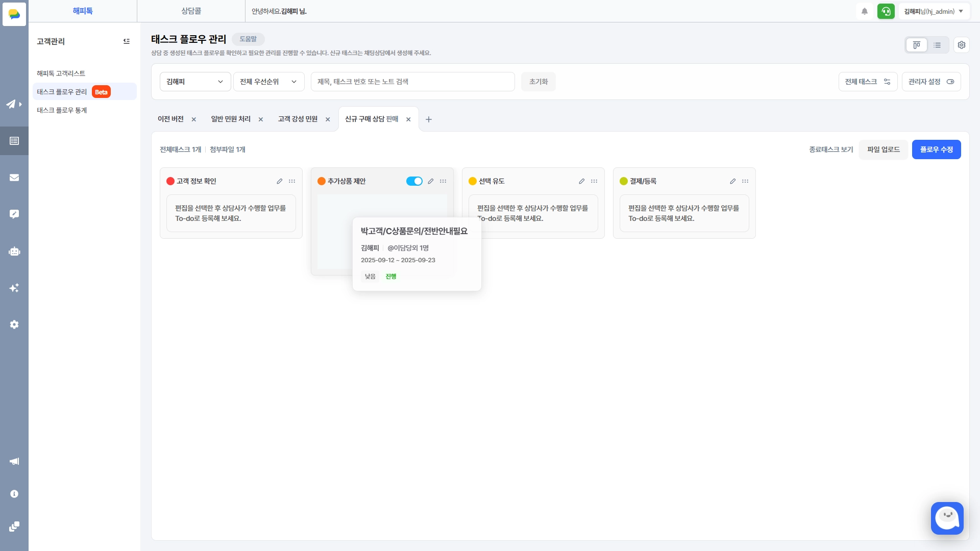
Task: Toggle the 전체 태스크 filter
Action: [868, 82]
